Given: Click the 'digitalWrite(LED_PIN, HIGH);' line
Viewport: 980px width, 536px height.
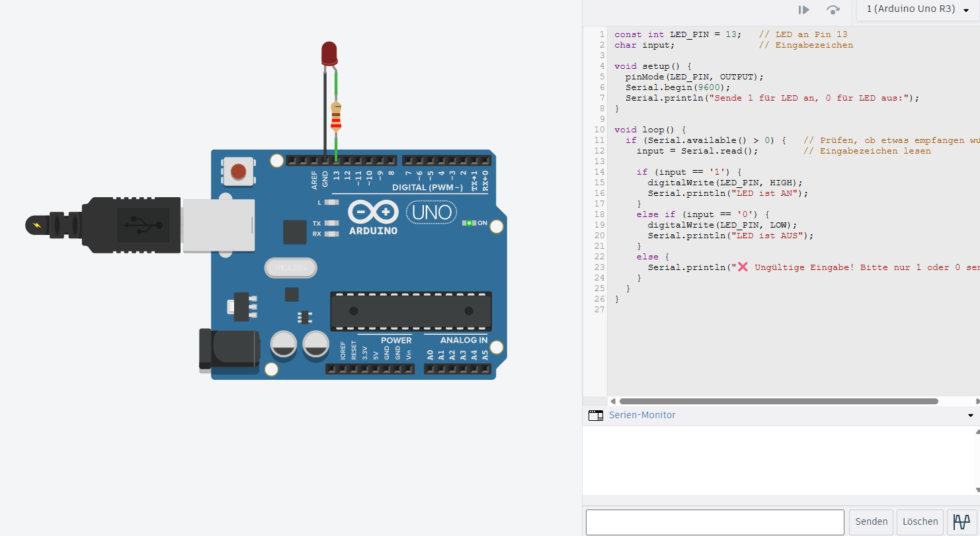Looking at the screenshot, I should [725, 183].
